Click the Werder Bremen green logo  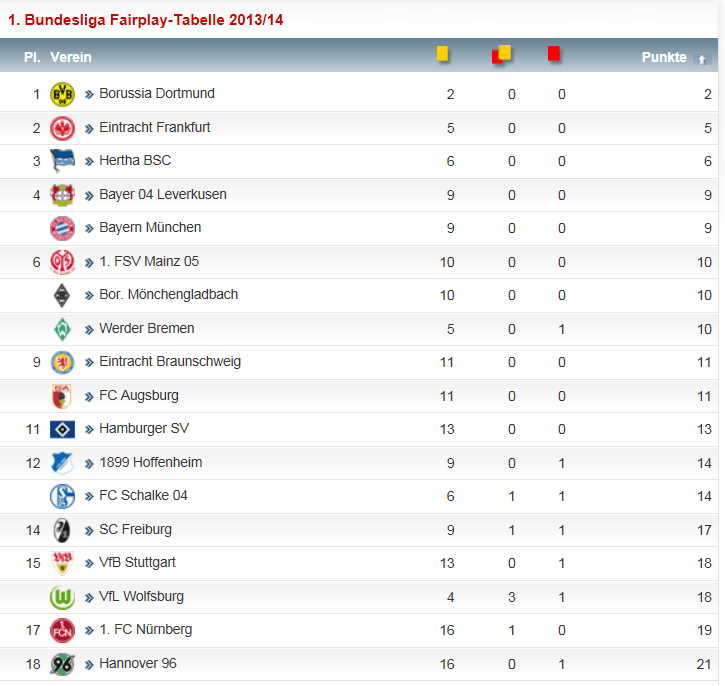pos(62,328)
